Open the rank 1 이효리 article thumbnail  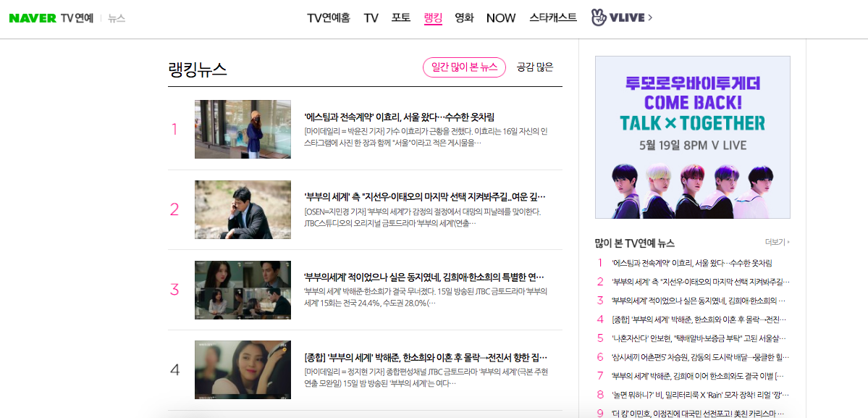point(243,130)
